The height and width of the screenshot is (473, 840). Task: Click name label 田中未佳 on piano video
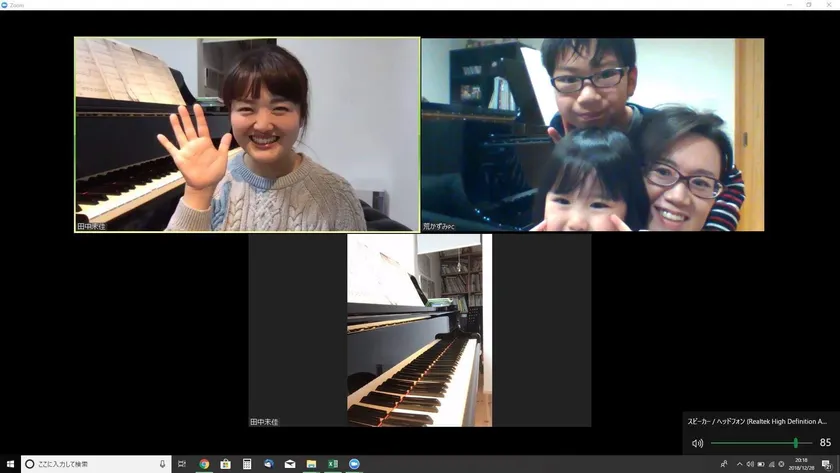[x=264, y=422]
